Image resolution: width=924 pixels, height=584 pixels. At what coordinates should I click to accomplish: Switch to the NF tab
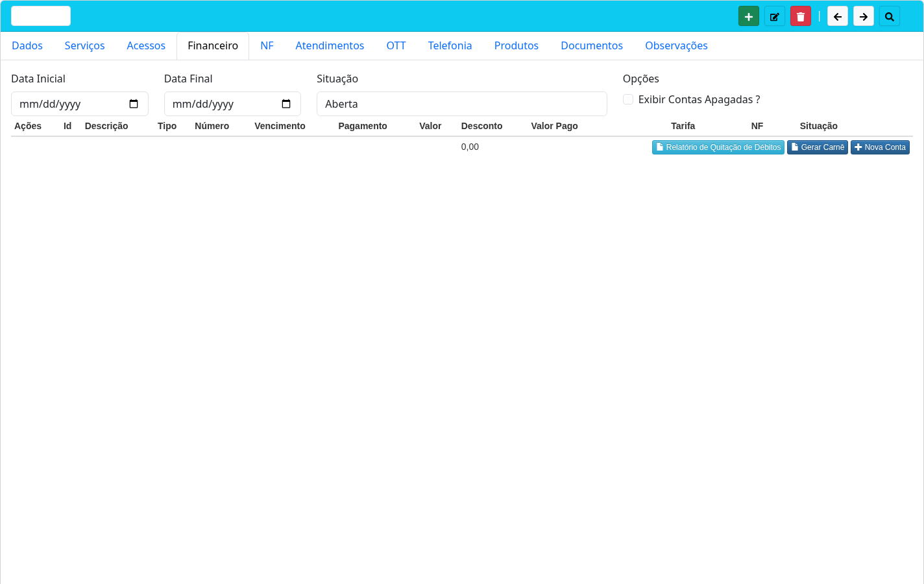tap(267, 45)
